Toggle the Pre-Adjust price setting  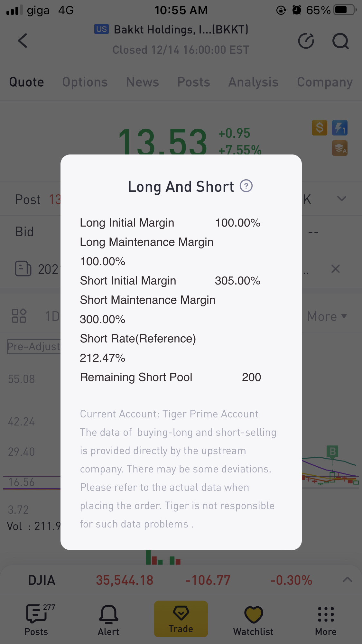(34, 347)
